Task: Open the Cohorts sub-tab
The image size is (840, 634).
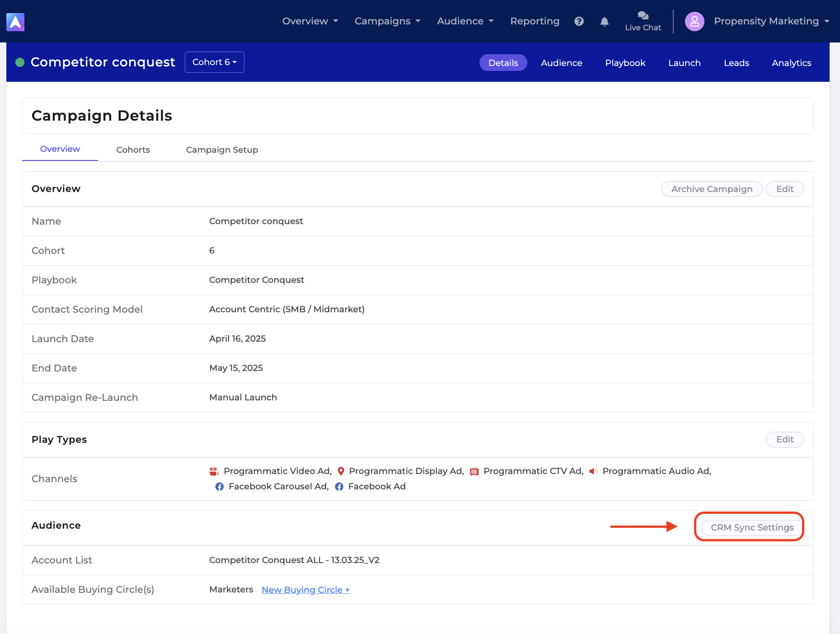Action: coord(133,150)
